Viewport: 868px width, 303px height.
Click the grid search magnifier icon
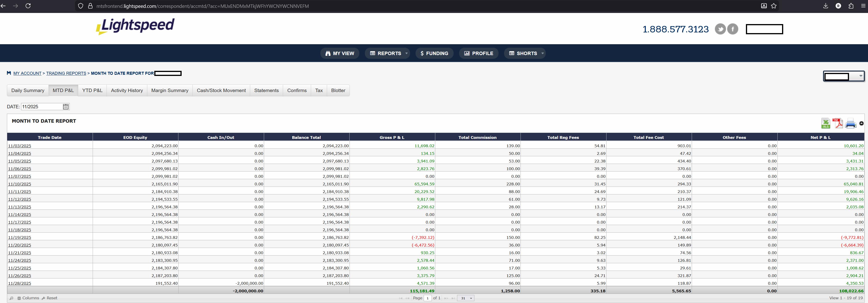[x=11, y=298]
